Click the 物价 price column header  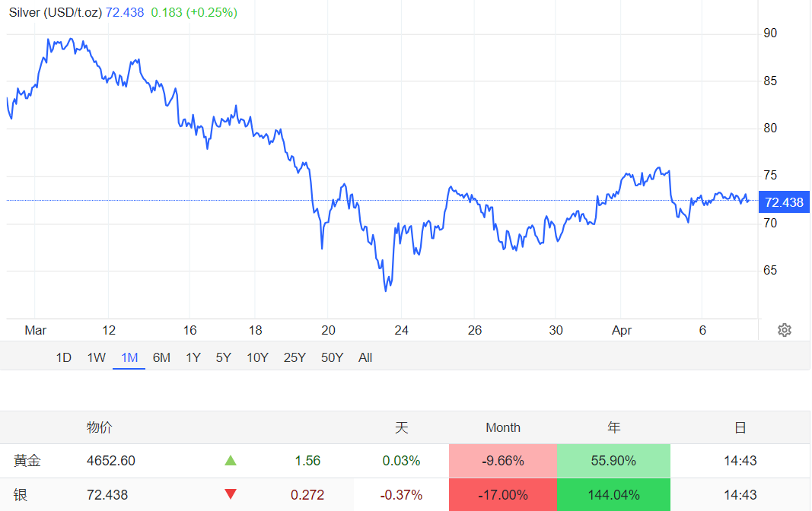tap(99, 427)
